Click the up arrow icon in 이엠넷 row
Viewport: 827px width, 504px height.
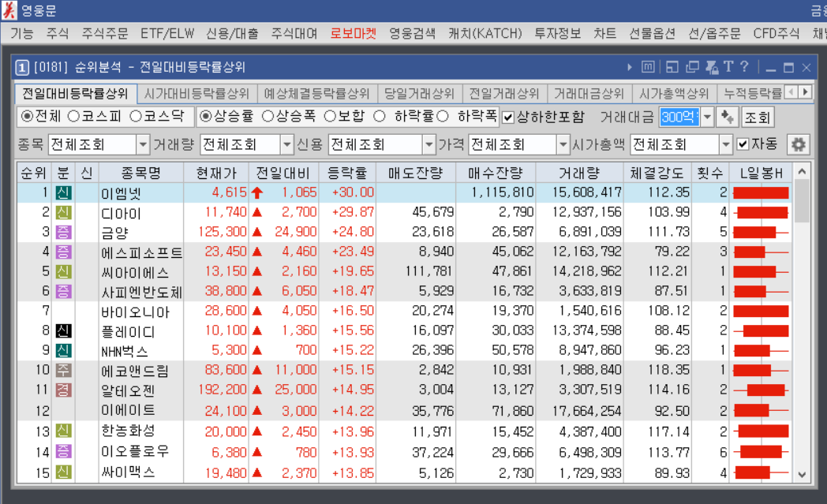(x=257, y=193)
